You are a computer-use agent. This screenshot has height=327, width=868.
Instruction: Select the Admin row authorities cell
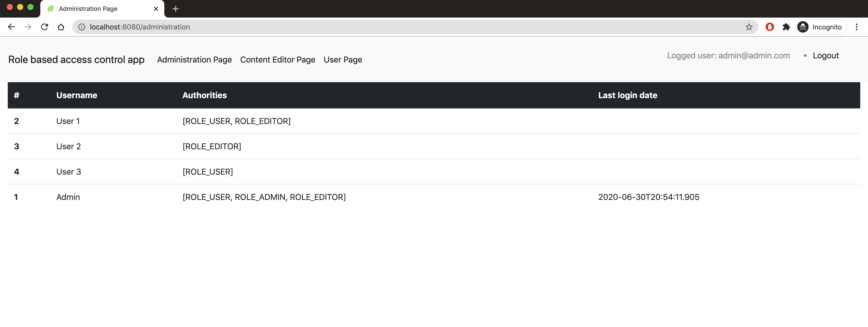pyautogui.click(x=264, y=197)
